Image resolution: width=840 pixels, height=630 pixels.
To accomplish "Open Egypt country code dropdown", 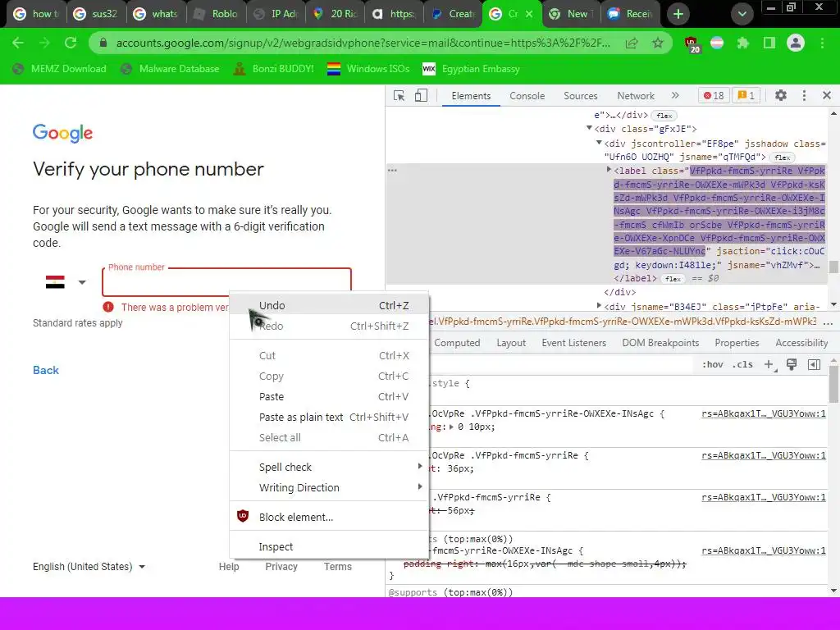I will coord(65,282).
